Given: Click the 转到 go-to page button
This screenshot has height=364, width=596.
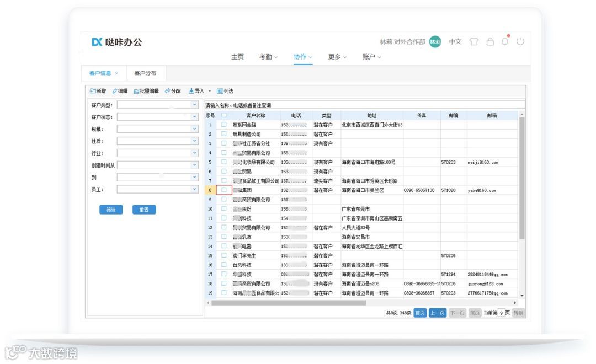Looking at the screenshot, I should (x=518, y=313).
